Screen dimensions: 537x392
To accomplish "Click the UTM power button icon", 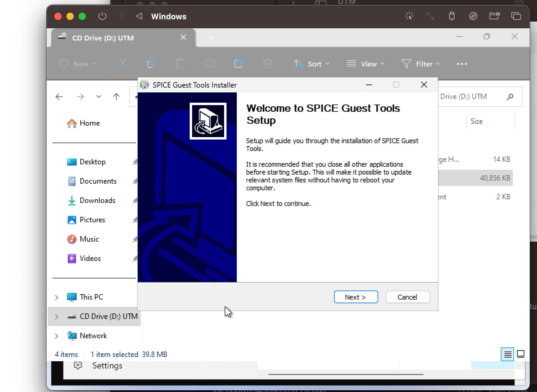I will [x=102, y=16].
